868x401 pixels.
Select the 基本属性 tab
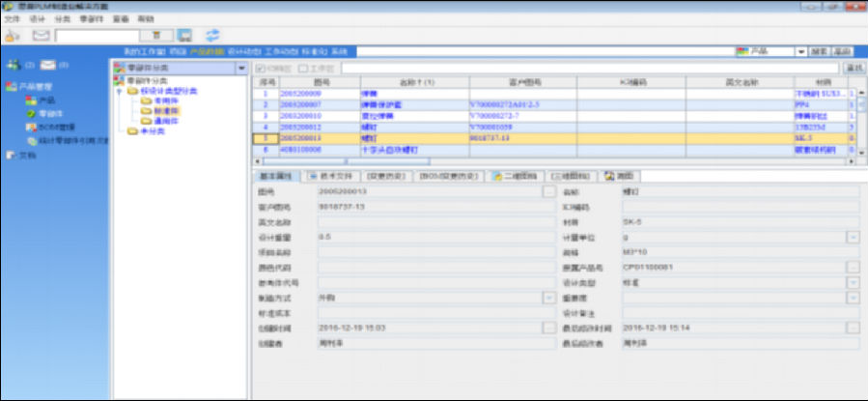[x=276, y=177]
